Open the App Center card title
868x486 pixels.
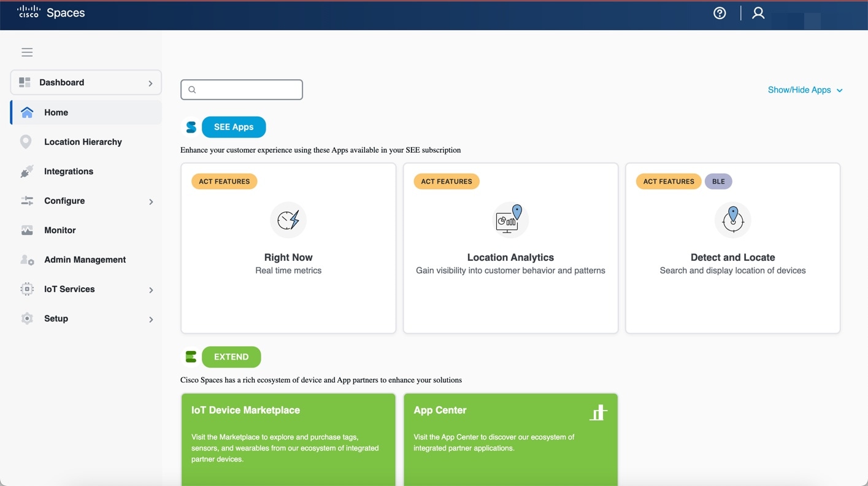click(440, 410)
